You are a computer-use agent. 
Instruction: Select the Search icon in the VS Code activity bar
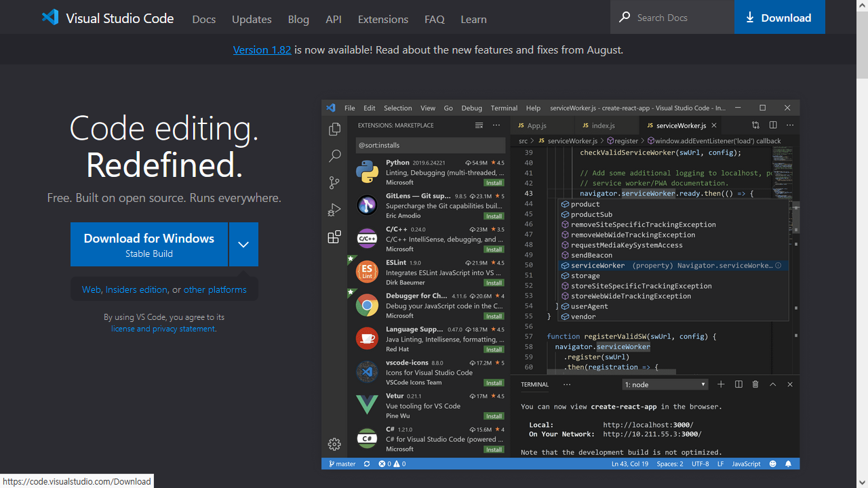click(334, 157)
